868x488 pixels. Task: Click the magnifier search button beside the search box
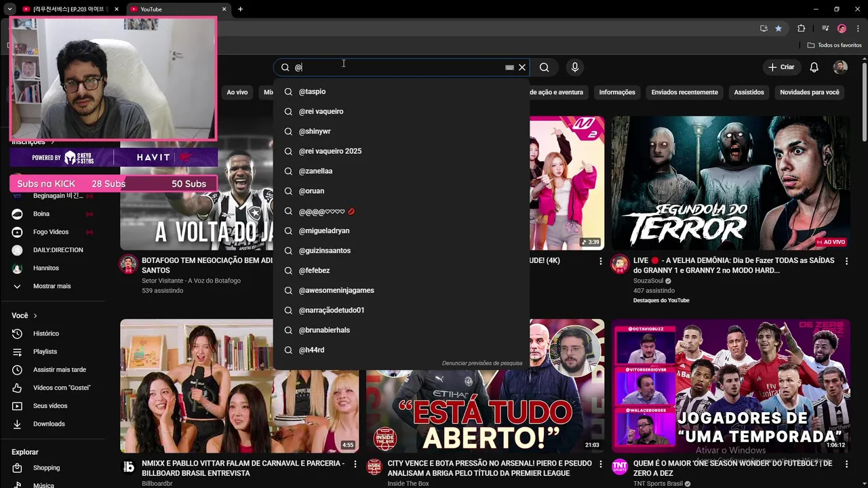[544, 67]
